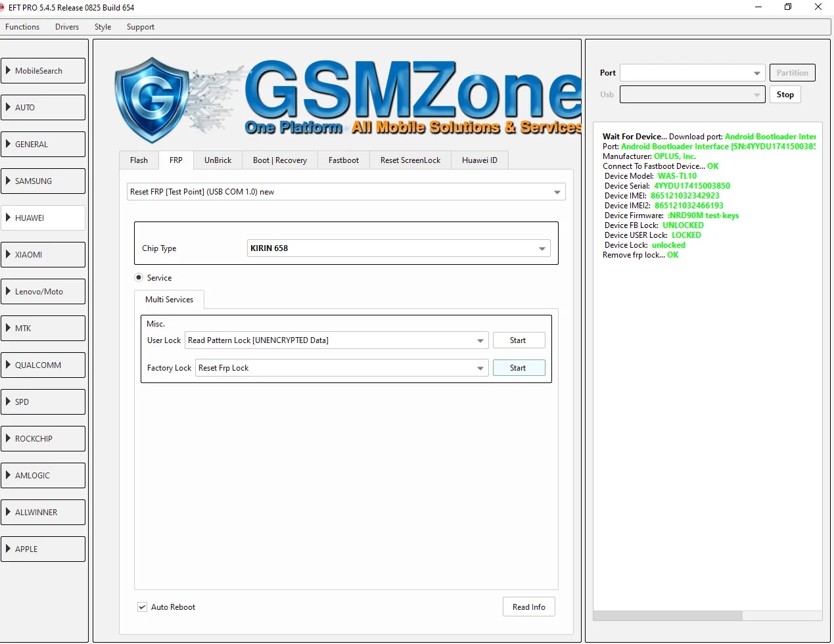Click the GSMZone shield logo
Screen dimensions: 834x644
152,100
